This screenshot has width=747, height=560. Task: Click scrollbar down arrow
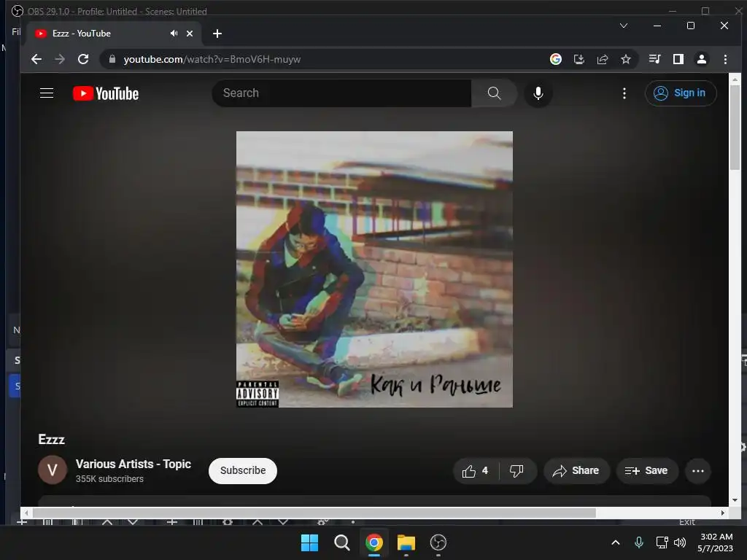coord(735,500)
